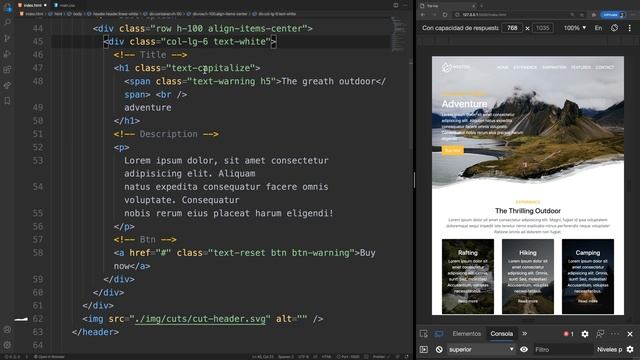Open device toolbar more options menu
The image size is (640, 360).
pos(629,28)
